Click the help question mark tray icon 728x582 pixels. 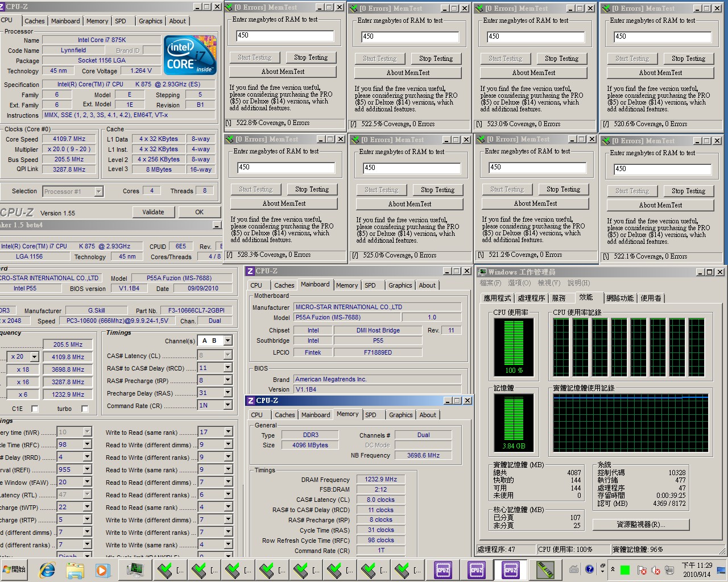tap(589, 569)
